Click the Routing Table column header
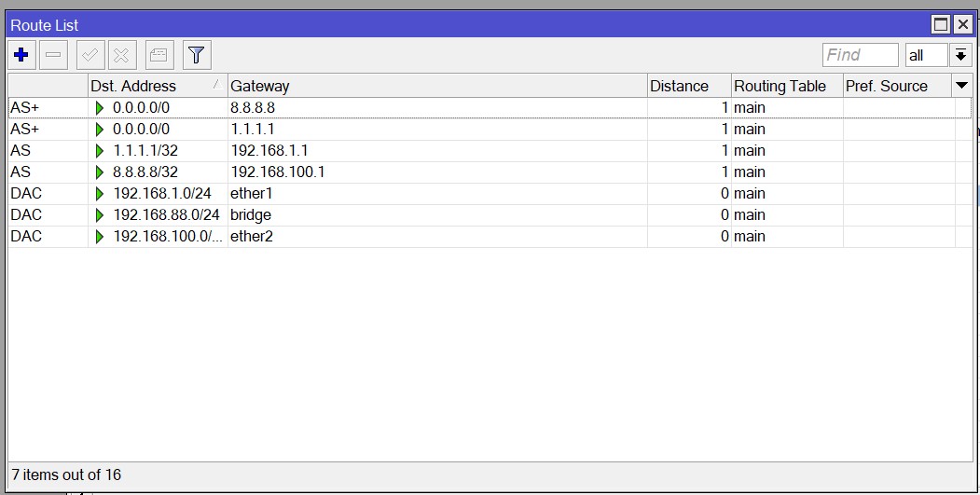This screenshot has width=980, height=495. click(x=786, y=86)
